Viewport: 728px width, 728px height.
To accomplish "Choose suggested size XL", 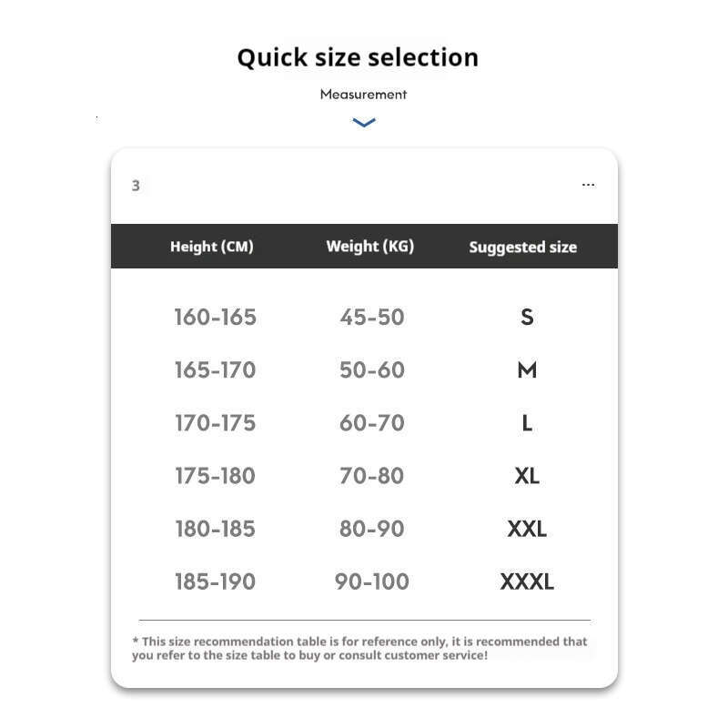I will (x=527, y=476).
